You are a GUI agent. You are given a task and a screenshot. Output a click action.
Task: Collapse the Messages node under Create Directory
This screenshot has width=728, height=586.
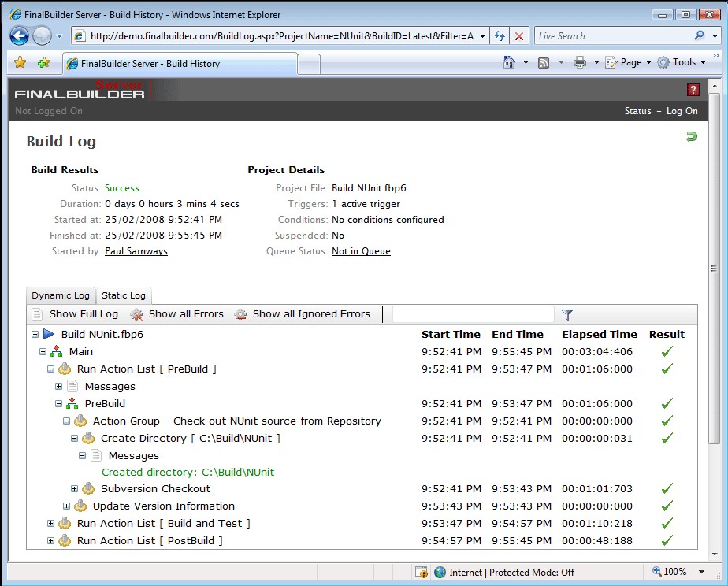[x=82, y=455]
